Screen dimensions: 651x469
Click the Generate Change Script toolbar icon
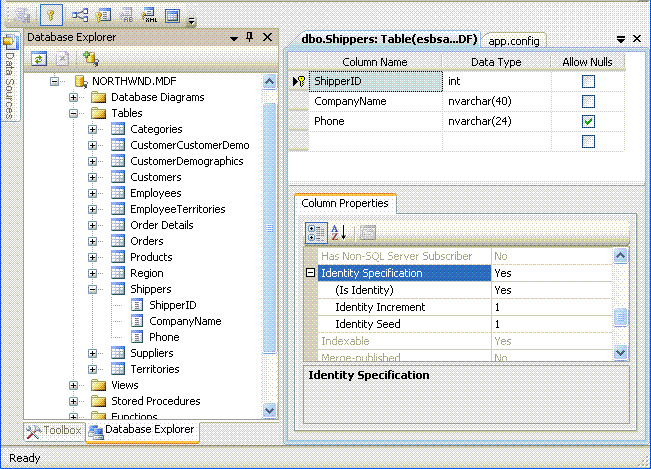pyautogui.click(x=22, y=15)
